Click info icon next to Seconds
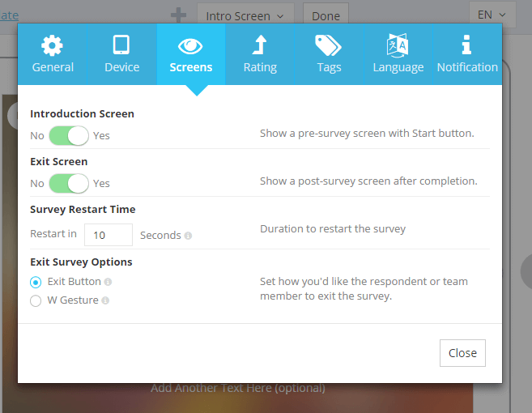The height and width of the screenshot is (413, 532). pyautogui.click(x=188, y=236)
